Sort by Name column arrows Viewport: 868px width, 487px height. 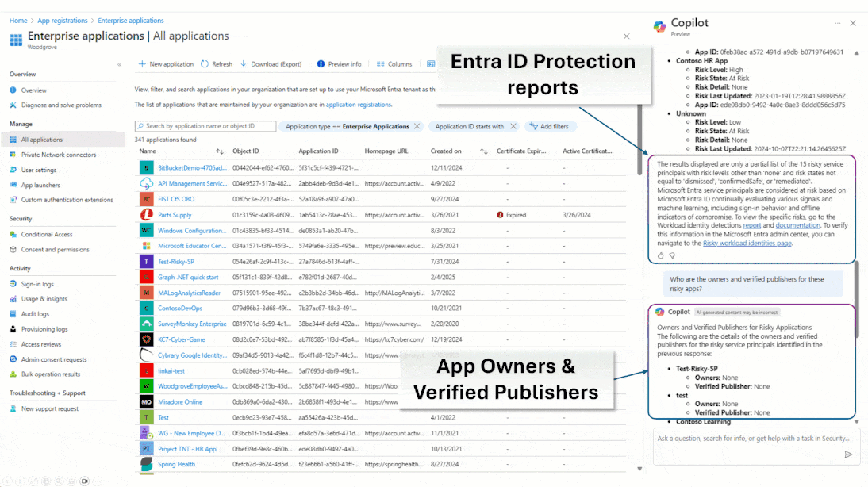[220, 151]
